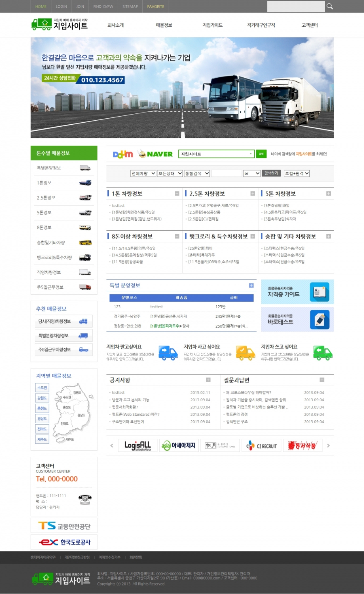The height and width of the screenshot is (594, 364).
Task: Click the magnifier search icon in top bar
Action: tap(330, 6)
